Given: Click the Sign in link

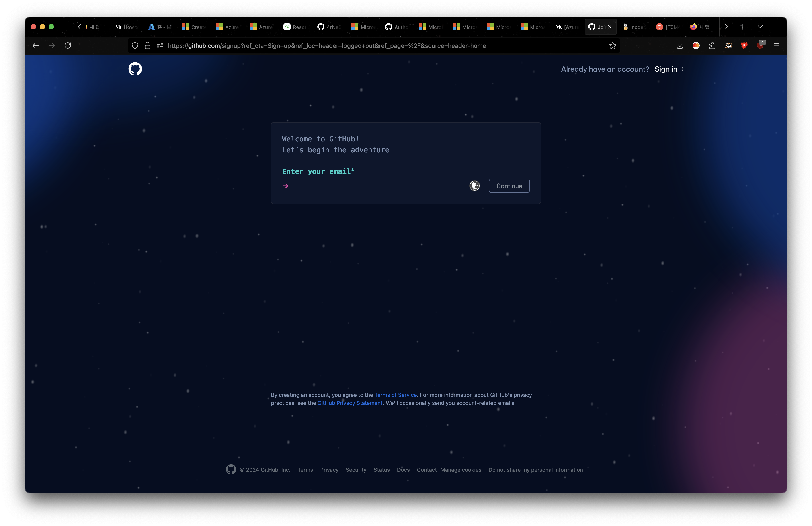Looking at the screenshot, I should click(669, 69).
